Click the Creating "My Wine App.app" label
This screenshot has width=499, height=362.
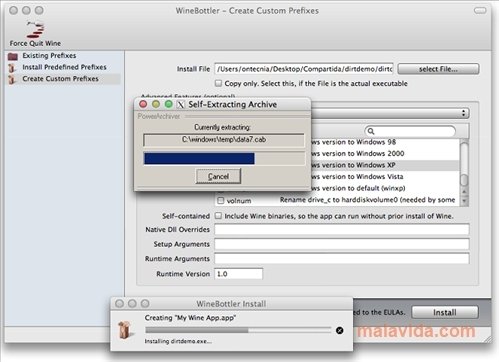pos(190,318)
